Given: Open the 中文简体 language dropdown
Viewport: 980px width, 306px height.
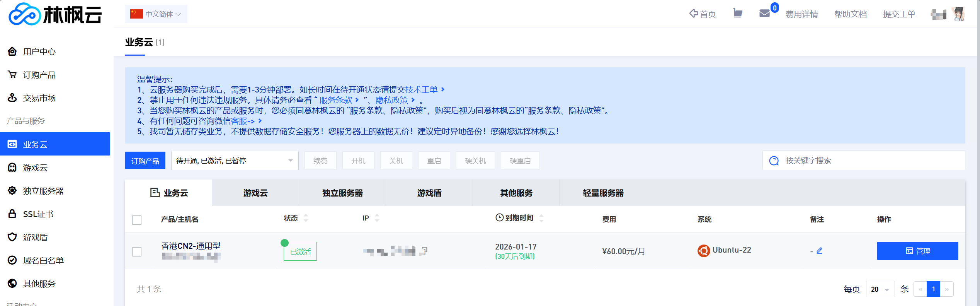Looking at the screenshot, I should point(156,14).
